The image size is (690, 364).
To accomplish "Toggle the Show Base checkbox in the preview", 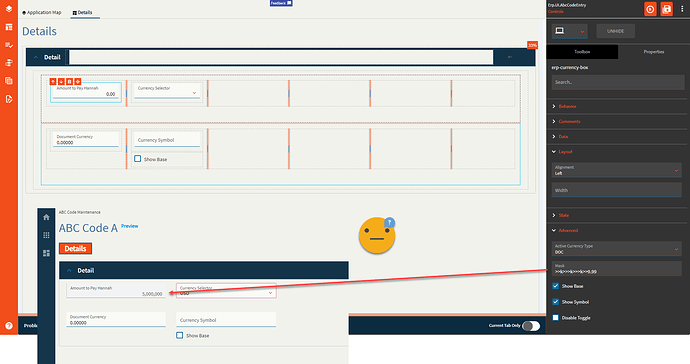I will (180, 335).
